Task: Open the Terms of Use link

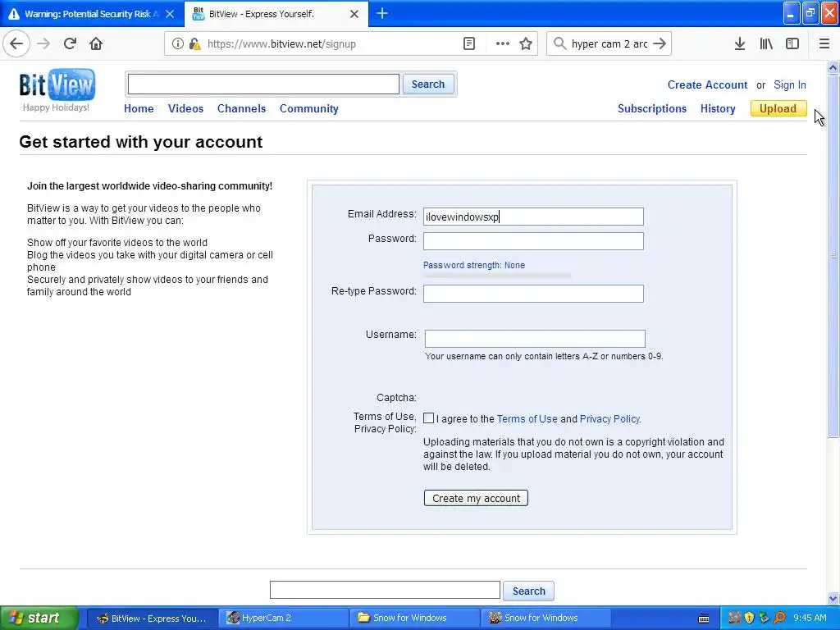Action: [527, 419]
